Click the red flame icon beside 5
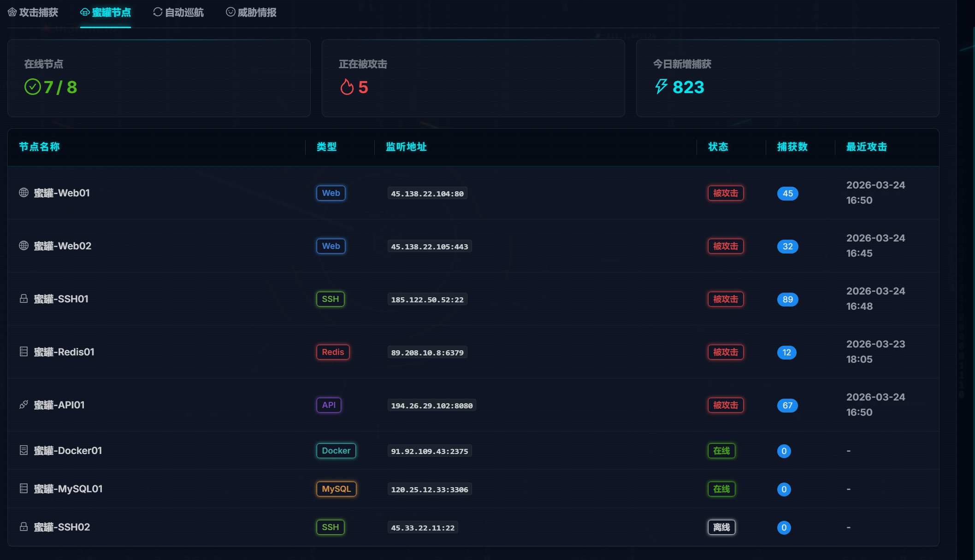This screenshot has height=560, width=975. click(x=347, y=87)
